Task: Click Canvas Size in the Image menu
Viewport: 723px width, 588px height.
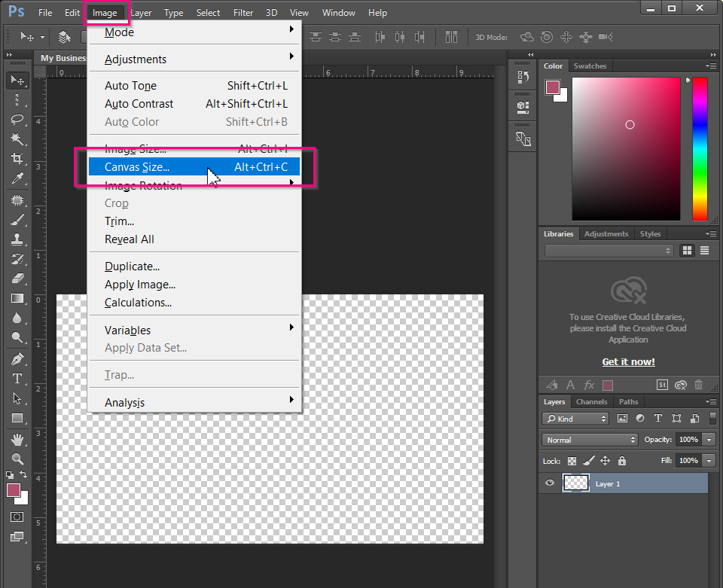Action: coord(137,167)
